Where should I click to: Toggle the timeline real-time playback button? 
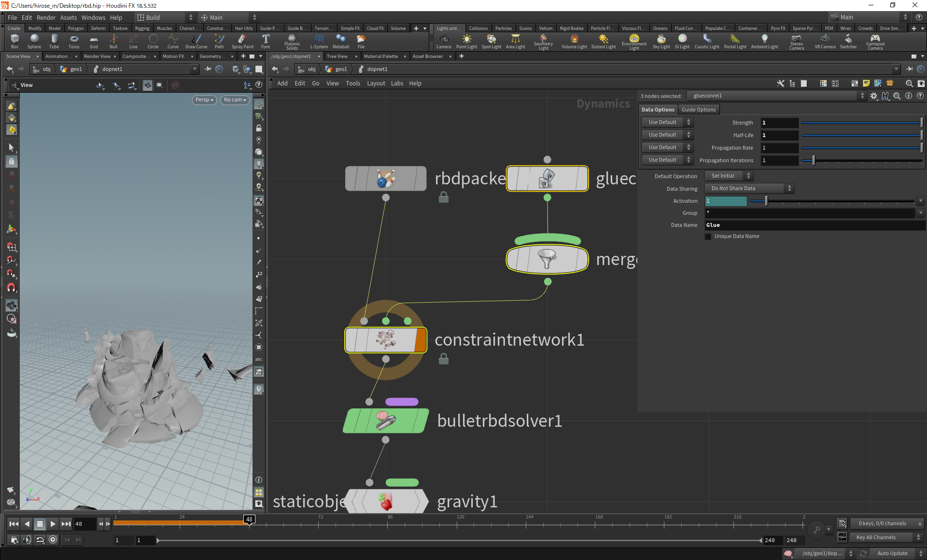pos(53,540)
